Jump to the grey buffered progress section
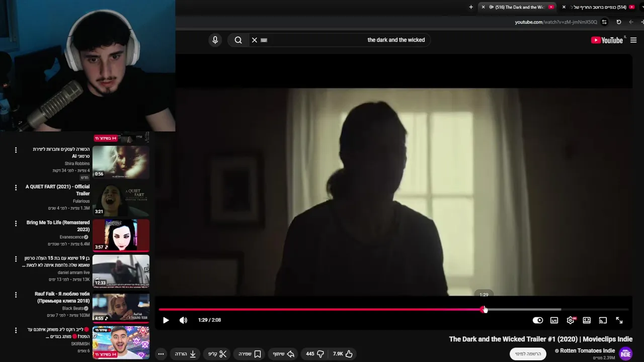The width and height of the screenshot is (644, 362). pos(523,310)
